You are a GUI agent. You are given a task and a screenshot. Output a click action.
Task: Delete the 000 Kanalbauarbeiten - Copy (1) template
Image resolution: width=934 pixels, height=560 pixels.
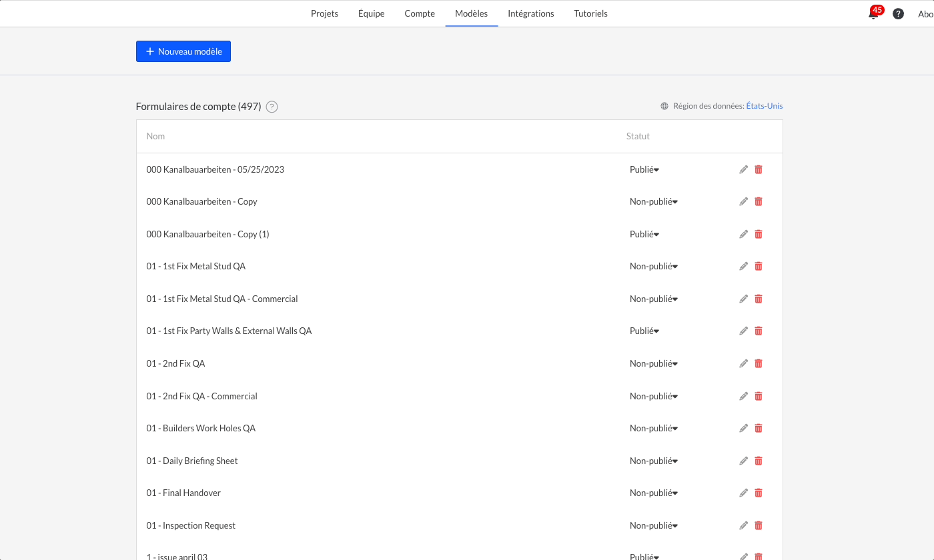pyautogui.click(x=759, y=234)
